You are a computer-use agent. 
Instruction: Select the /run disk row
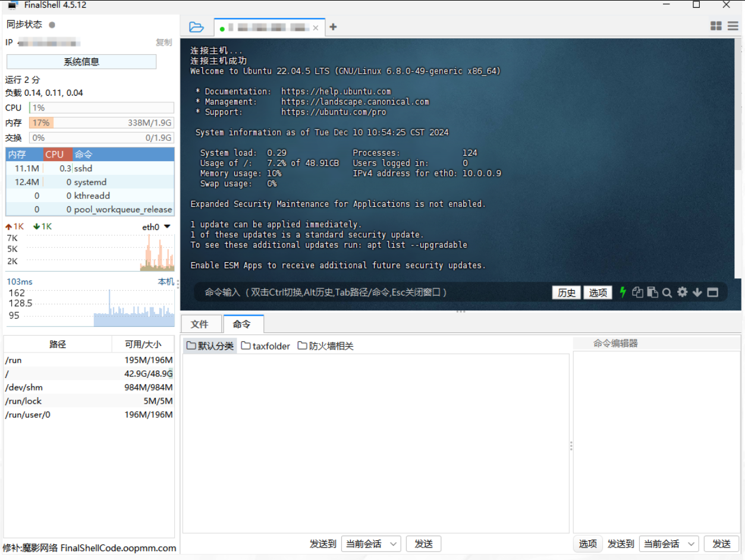pyautogui.click(x=89, y=360)
